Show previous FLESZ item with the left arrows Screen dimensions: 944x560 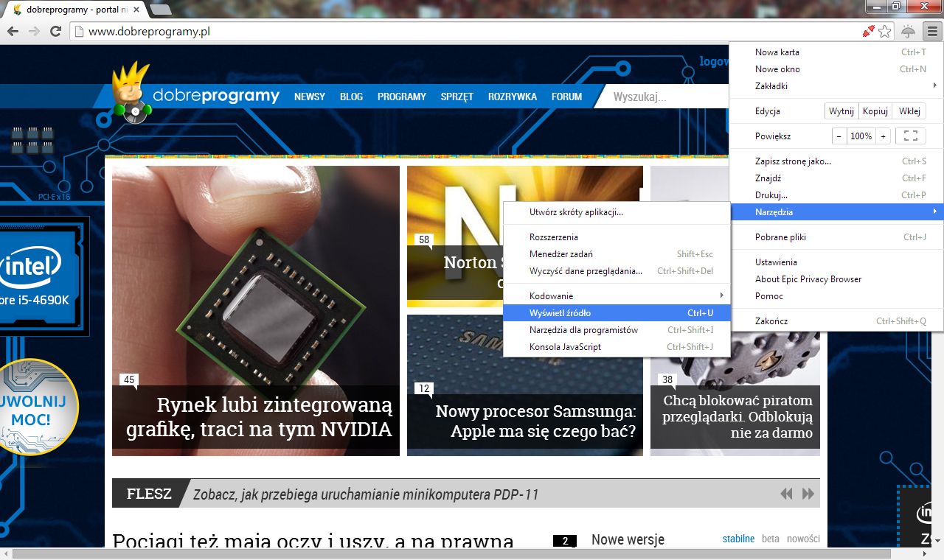(x=787, y=494)
